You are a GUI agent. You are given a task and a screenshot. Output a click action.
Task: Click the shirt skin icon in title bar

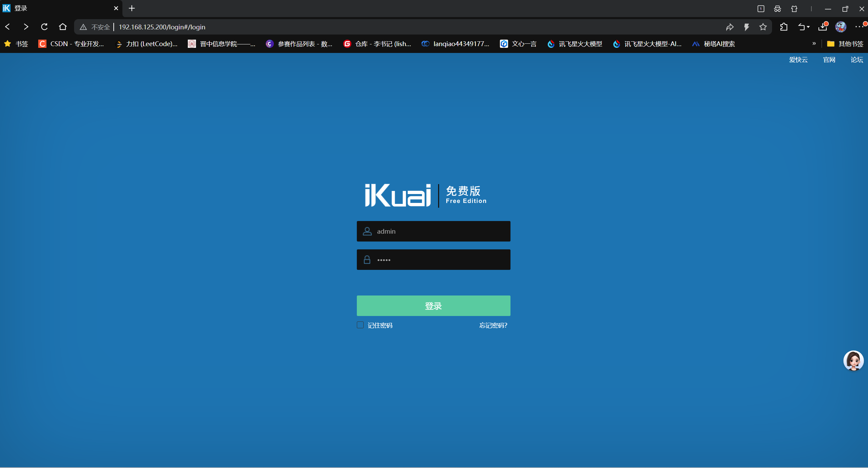(x=794, y=9)
